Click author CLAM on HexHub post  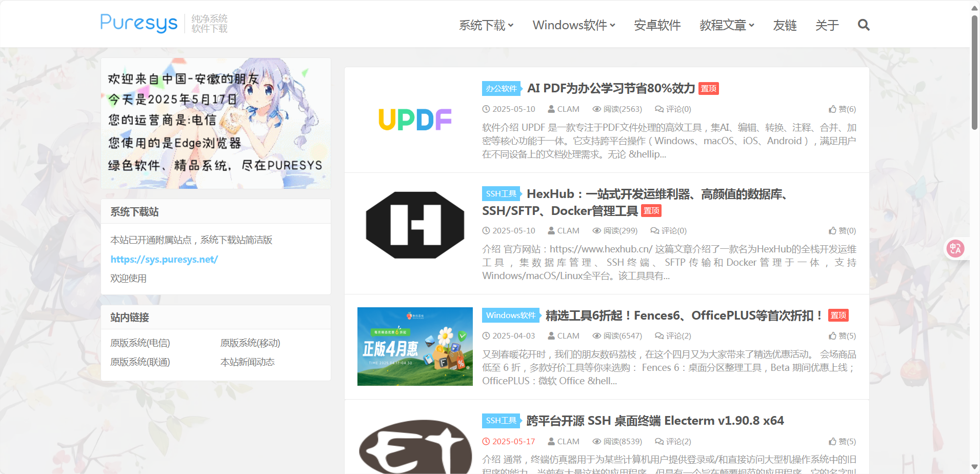[568, 230]
